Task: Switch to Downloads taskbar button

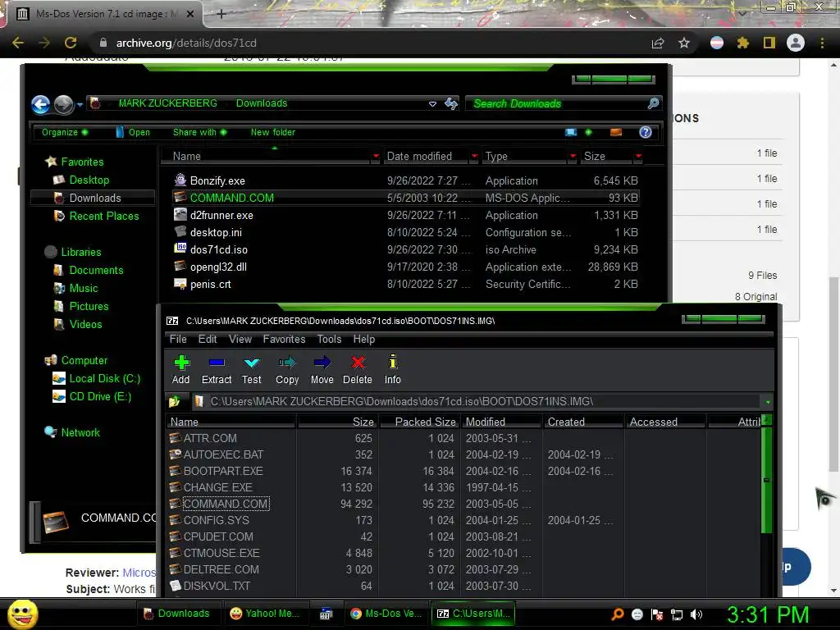Action: (176, 614)
